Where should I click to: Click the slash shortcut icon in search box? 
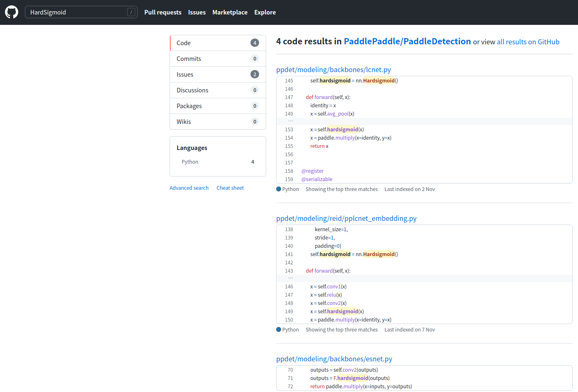(x=131, y=12)
